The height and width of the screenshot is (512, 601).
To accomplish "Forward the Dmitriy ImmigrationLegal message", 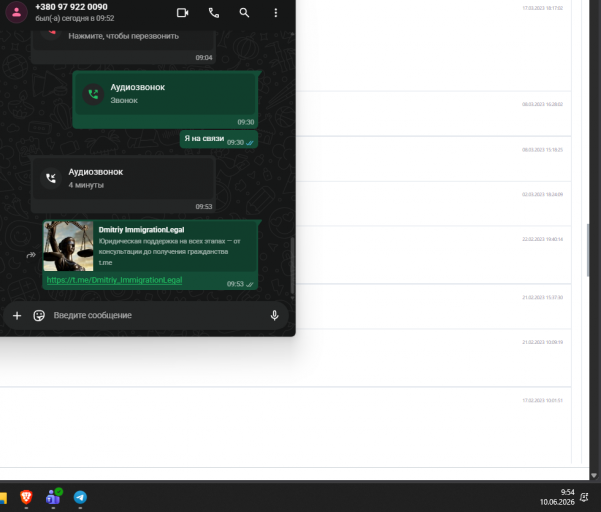I will 31,255.
